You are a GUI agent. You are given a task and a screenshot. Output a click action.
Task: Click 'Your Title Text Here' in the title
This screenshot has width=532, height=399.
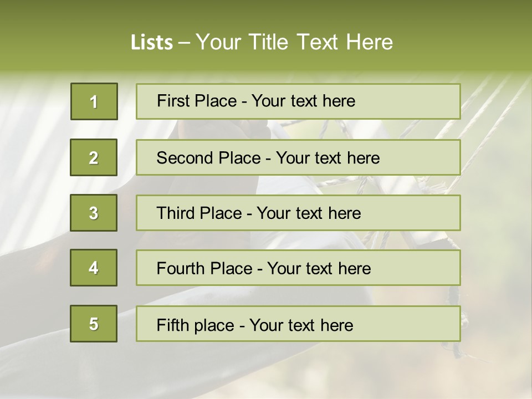[x=294, y=42]
